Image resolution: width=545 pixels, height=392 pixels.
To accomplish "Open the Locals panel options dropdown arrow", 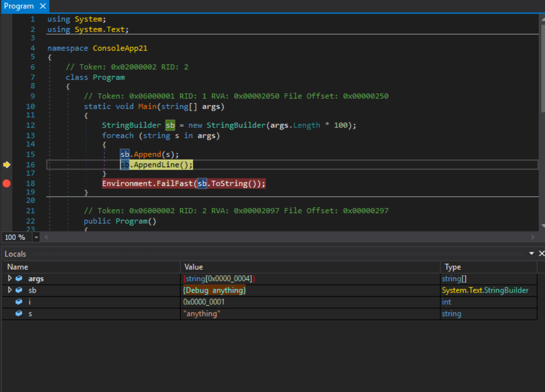I will coord(532,253).
